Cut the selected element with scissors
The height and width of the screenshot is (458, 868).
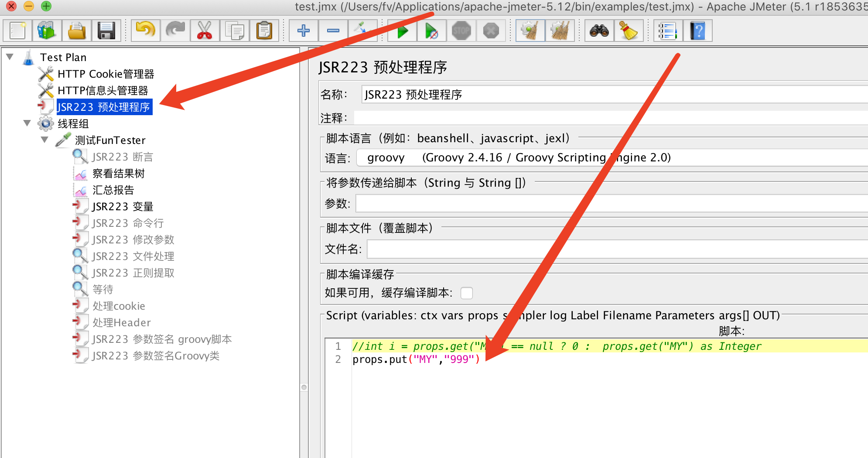point(205,31)
